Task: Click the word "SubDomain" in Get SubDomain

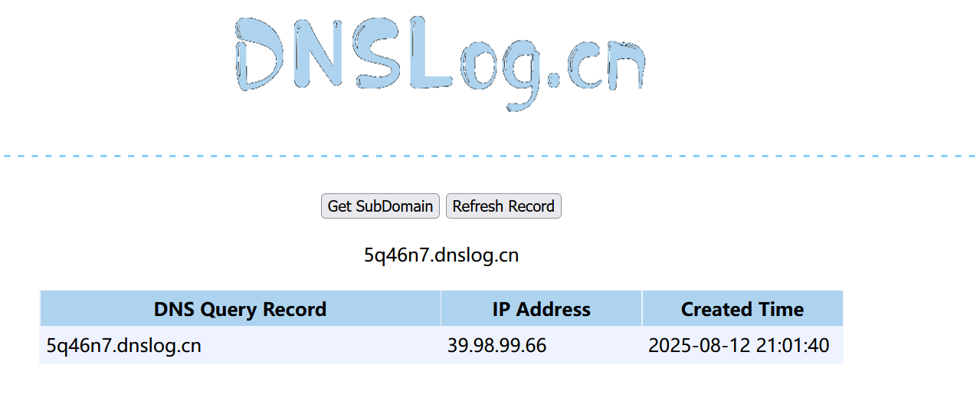Action: coord(395,206)
